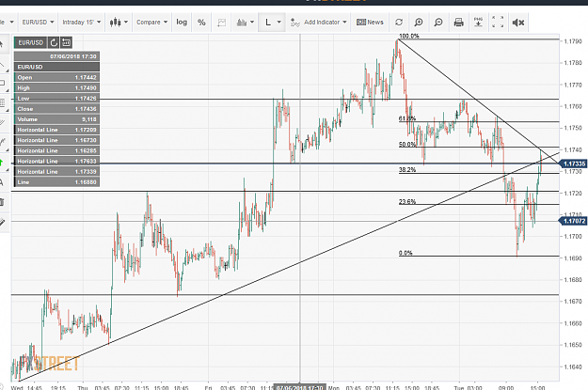Image resolution: width=588 pixels, height=390 pixels.
Task: Select the line drawing tool
Action: click(x=3, y=66)
